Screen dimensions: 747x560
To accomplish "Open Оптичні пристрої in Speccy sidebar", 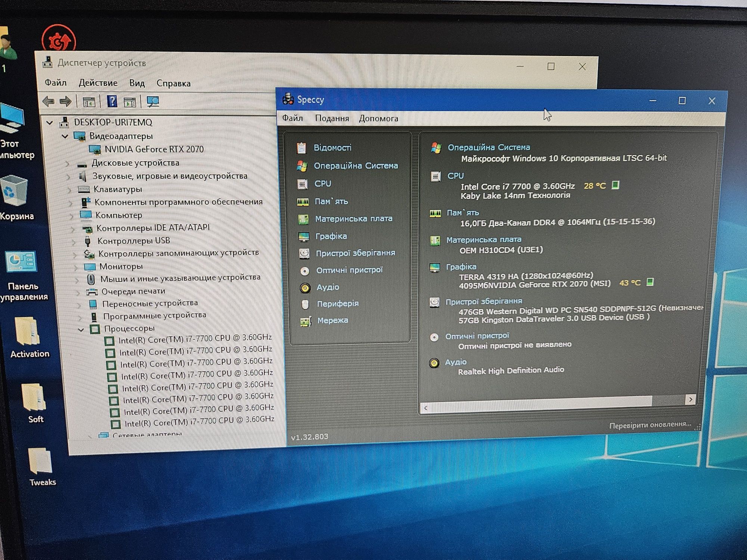I will (350, 270).
